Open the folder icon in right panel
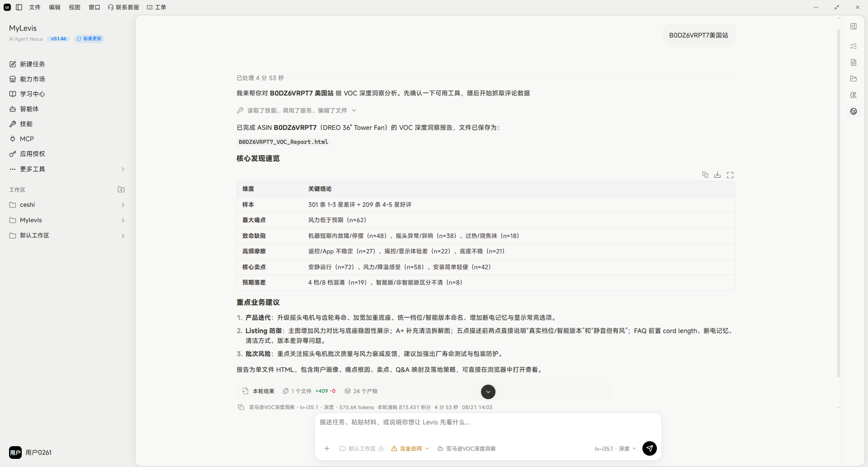868x467 pixels. point(854,79)
